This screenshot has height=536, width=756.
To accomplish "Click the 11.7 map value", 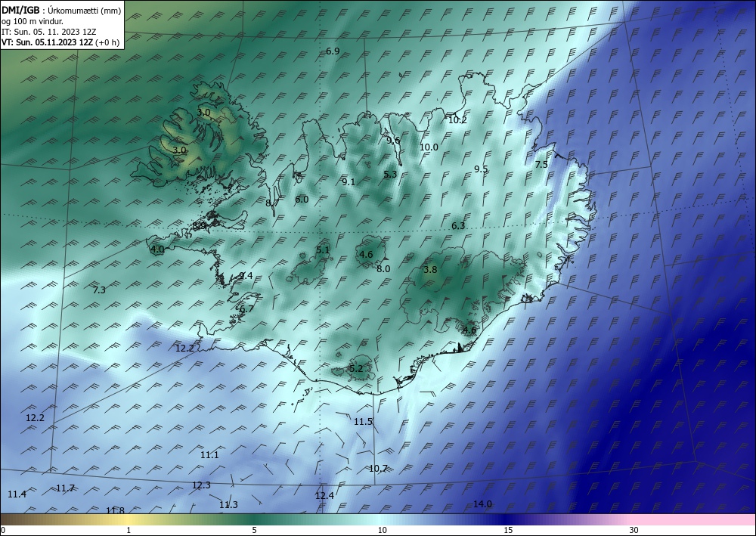I will click(65, 488).
